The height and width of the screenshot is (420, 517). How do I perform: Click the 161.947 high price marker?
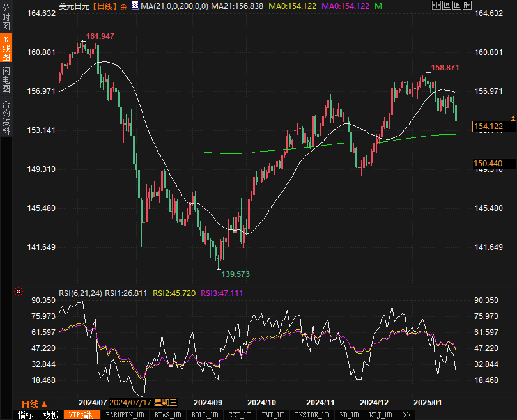coord(100,36)
